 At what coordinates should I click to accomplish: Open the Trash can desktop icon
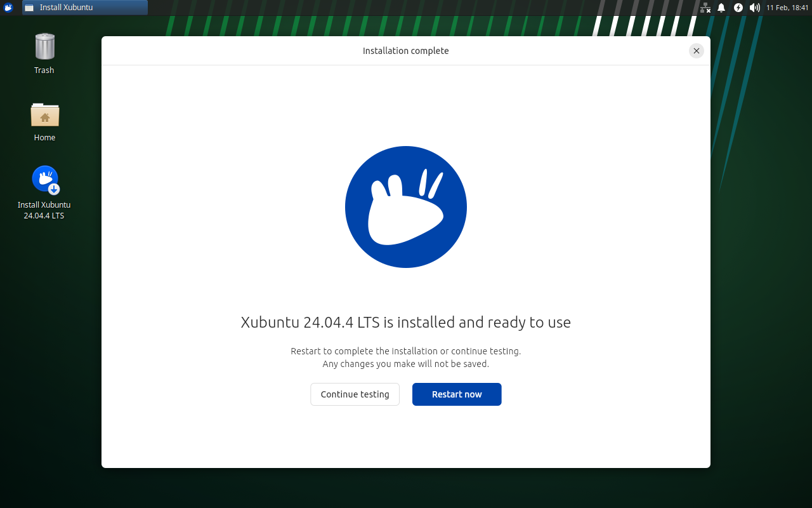tap(44, 46)
